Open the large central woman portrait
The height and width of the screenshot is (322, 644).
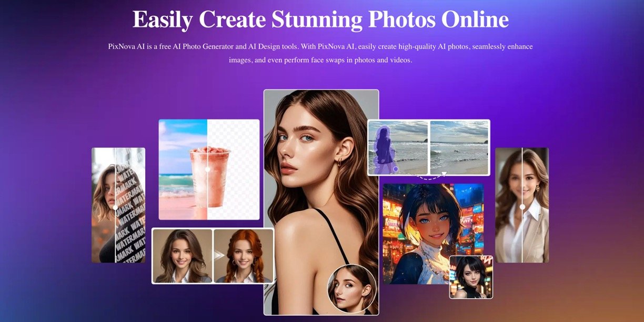click(321, 202)
